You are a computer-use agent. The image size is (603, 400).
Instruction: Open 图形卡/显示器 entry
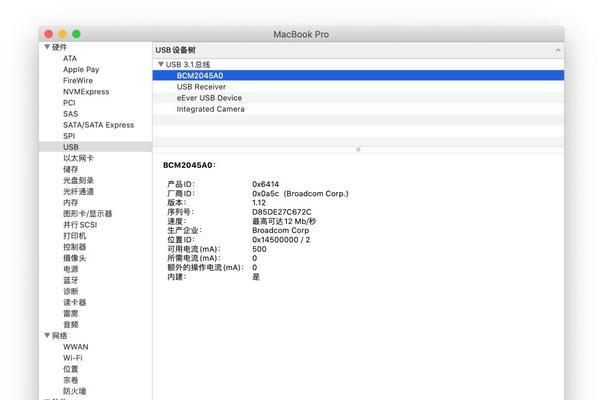(x=87, y=213)
